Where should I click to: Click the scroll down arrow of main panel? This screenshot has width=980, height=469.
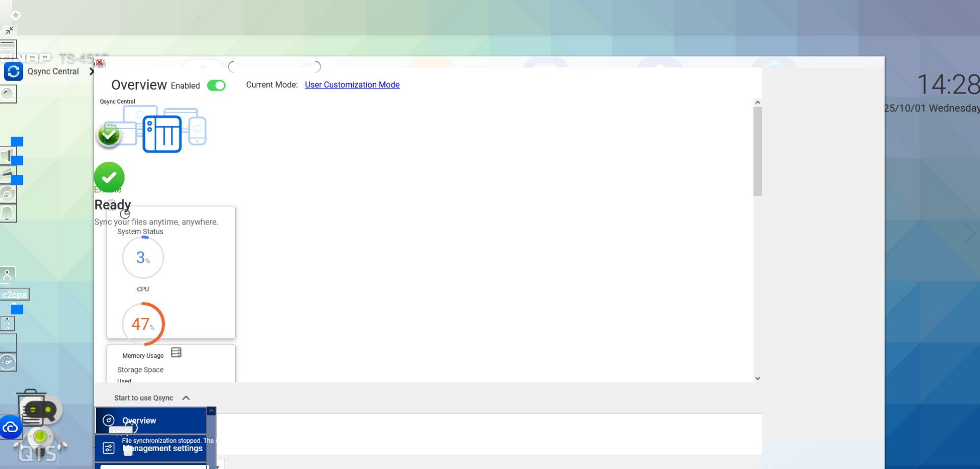tap(758, 378)
